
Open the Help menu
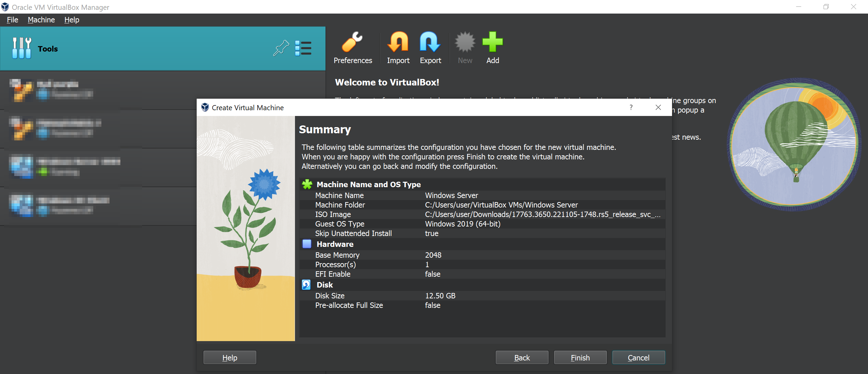(x=72, y=20)
